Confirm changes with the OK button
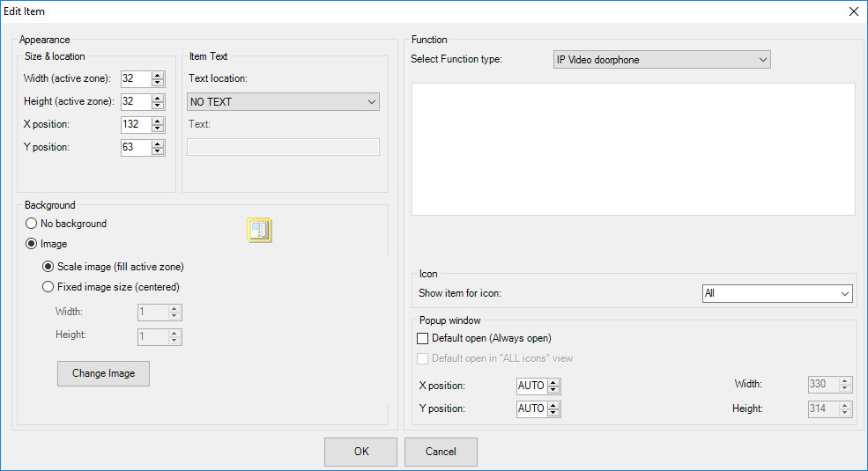868x471 pixels. (361, 452)
